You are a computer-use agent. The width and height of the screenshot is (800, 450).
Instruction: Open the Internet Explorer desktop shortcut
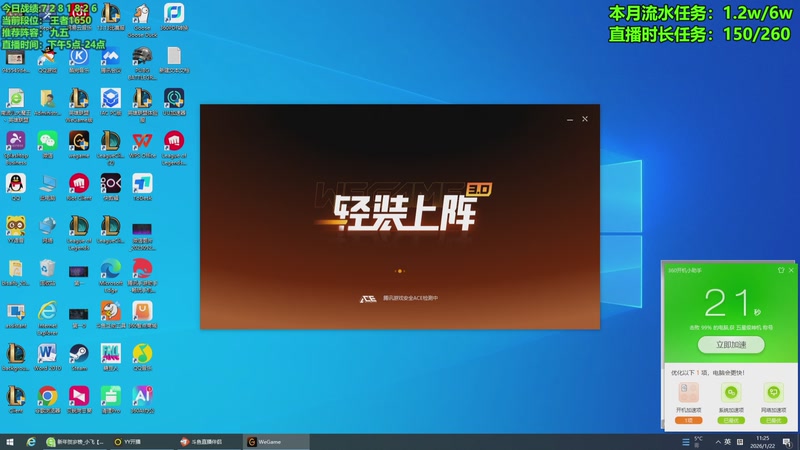(x=47, y=318)
